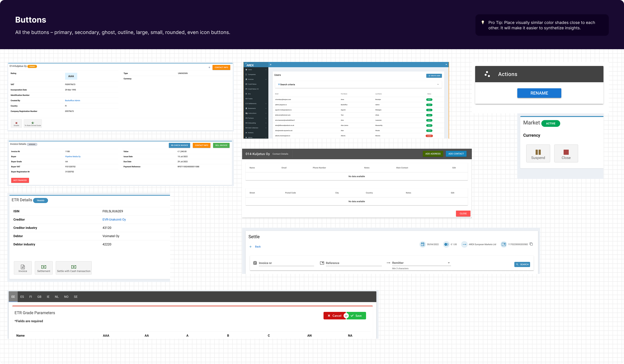Viewport: 624px width, 364px height.
Task: Click the filter icon next to Search criteria
Action: [x=279, y=85]
